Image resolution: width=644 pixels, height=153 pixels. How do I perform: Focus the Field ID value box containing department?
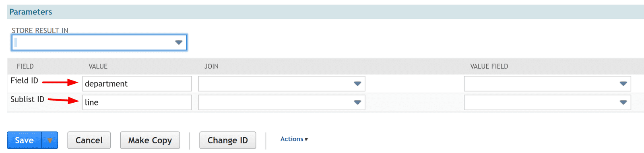coord(137,84)
